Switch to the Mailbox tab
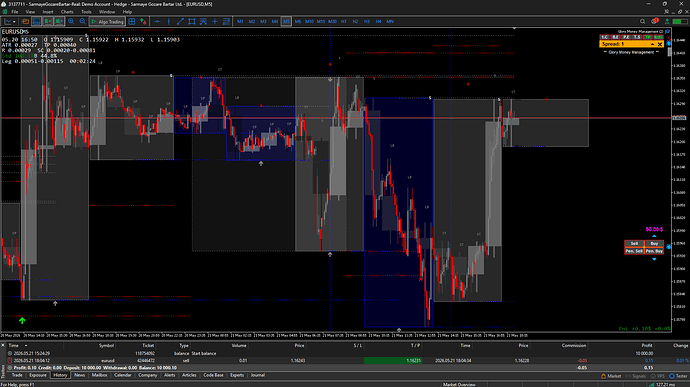Image resolution: width=690 pixels, height=387 pixels. 99,375
